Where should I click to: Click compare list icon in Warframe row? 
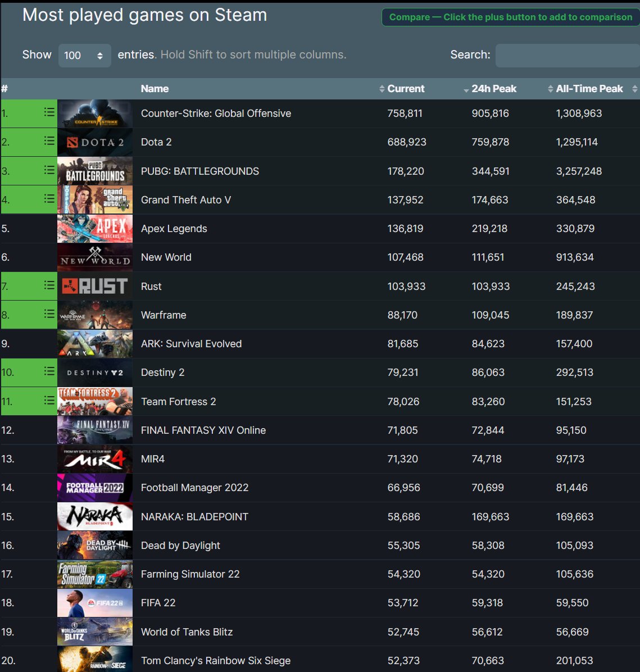(x=49, y=314)
